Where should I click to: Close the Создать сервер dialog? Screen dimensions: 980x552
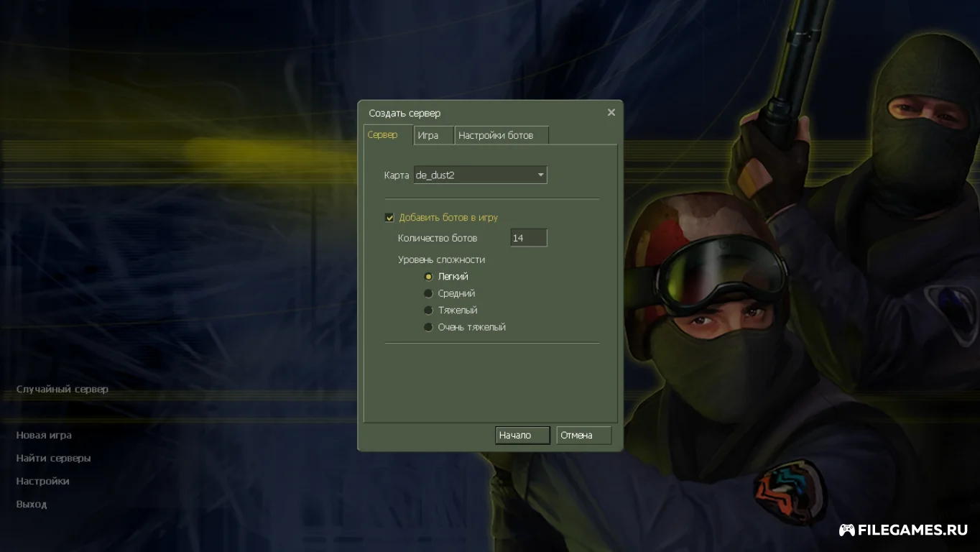(611, 113)
